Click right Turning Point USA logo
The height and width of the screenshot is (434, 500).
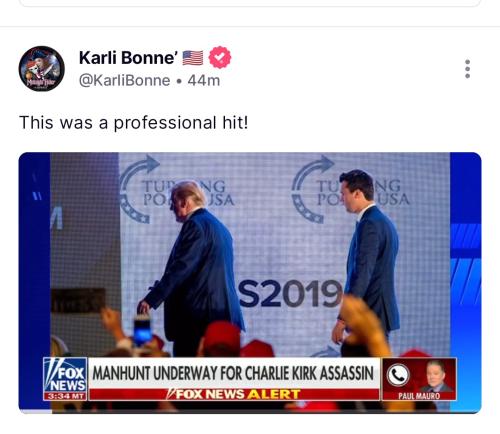click(350, 190)
